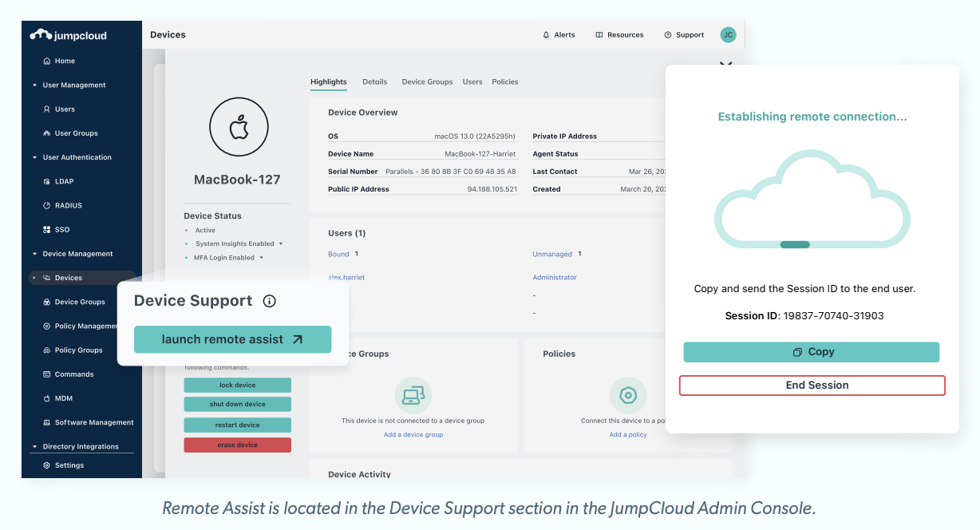Click the Users person icon
The height and width of the screenshot is (530, 980).
click(47, 109)
